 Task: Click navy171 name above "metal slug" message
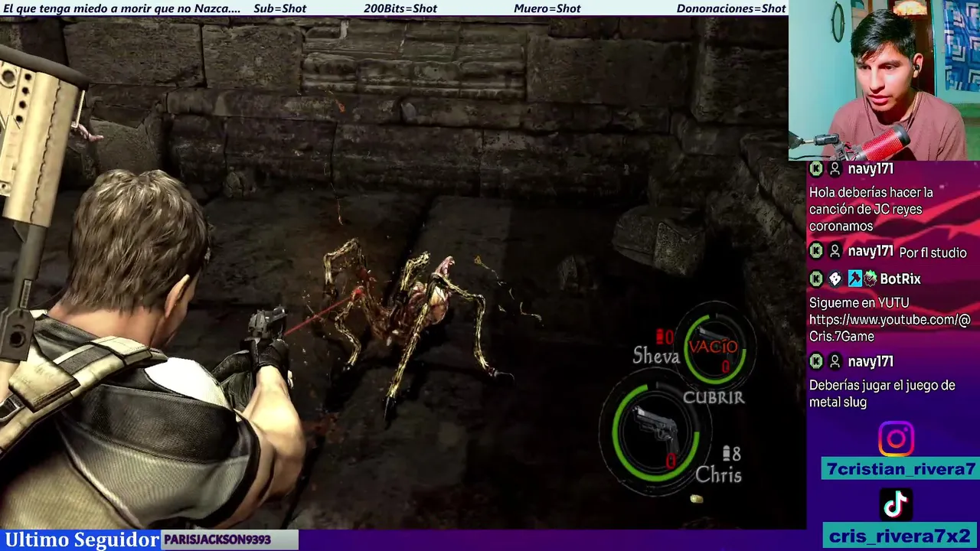[x=871, y=361]
